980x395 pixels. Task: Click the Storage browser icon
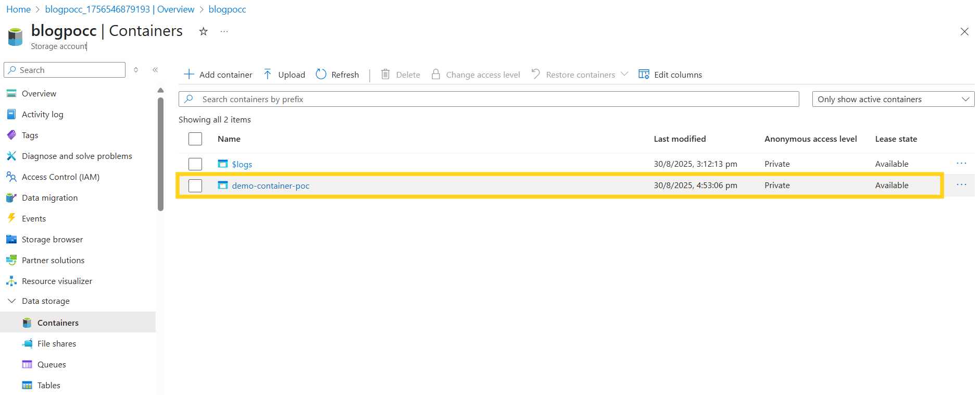tap(11, 240)
